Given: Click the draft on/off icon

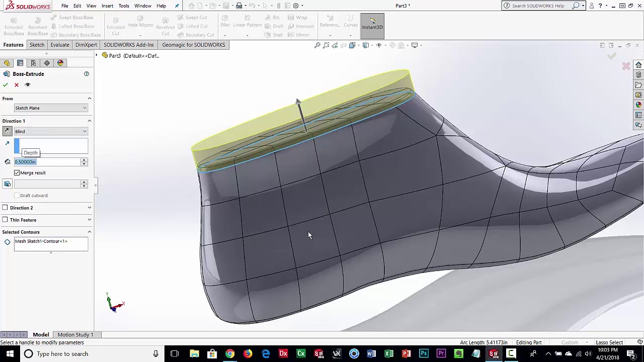Looking at the screenshot, I should click(8, 184).
